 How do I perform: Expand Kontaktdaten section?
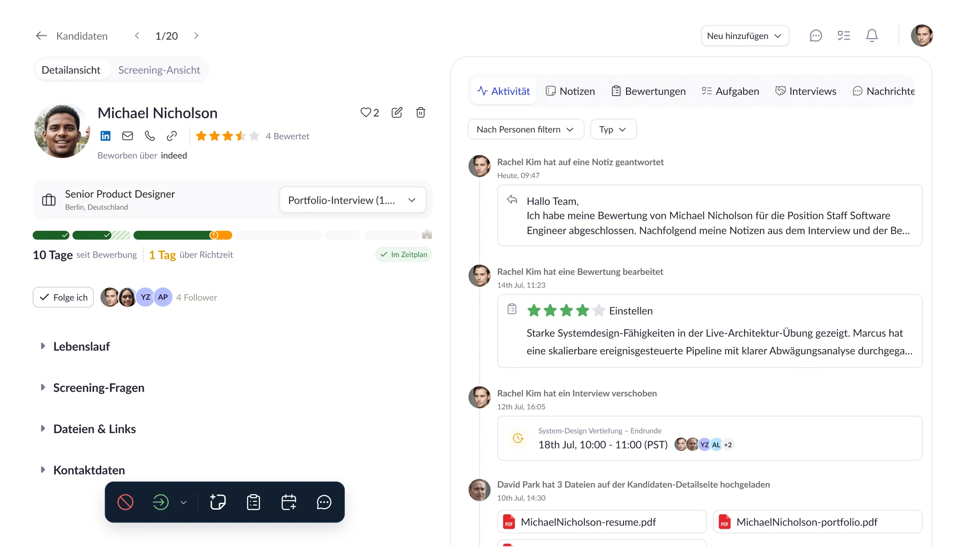(83, 470)
